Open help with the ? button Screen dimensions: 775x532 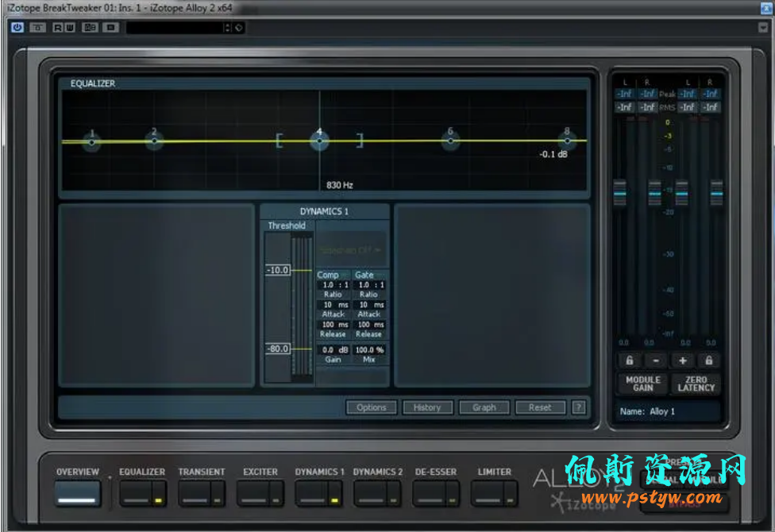[x=579, y=407]
